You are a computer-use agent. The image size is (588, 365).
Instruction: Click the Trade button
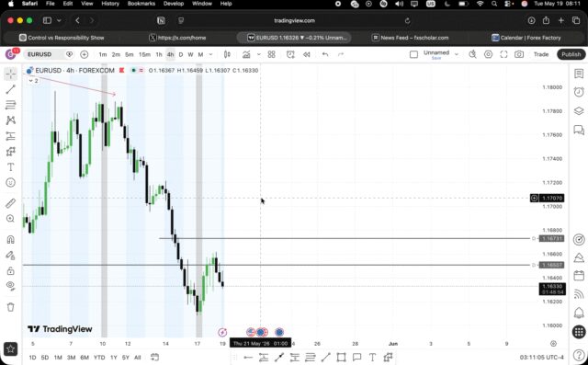pos(541,54)
